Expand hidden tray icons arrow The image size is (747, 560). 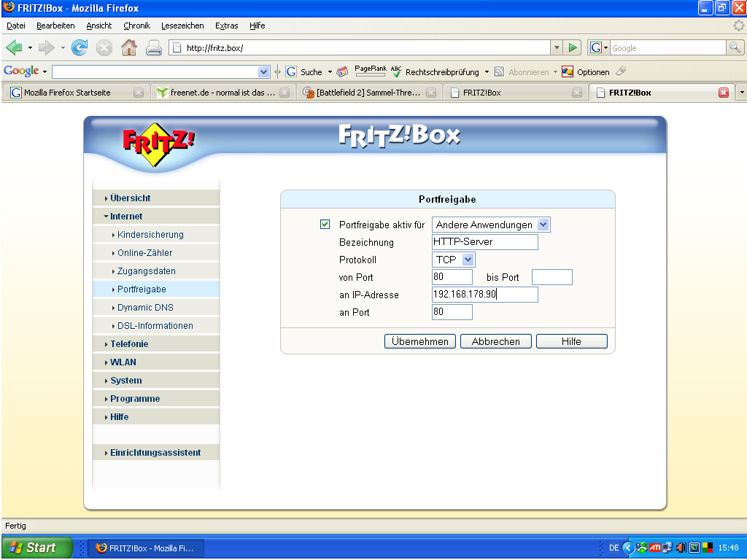coord(628,548)
